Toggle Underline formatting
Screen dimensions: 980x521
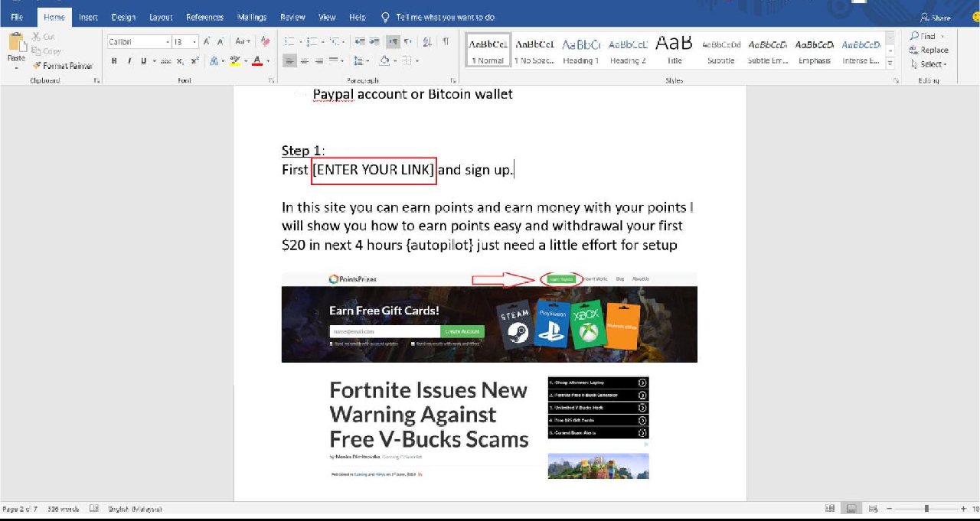(142, 60)
